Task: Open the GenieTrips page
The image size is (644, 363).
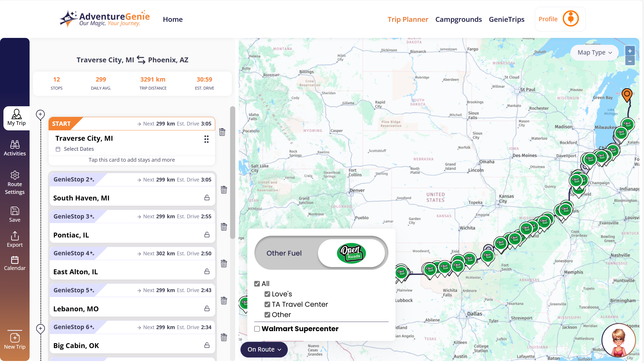Action: [x=507, y=19]
